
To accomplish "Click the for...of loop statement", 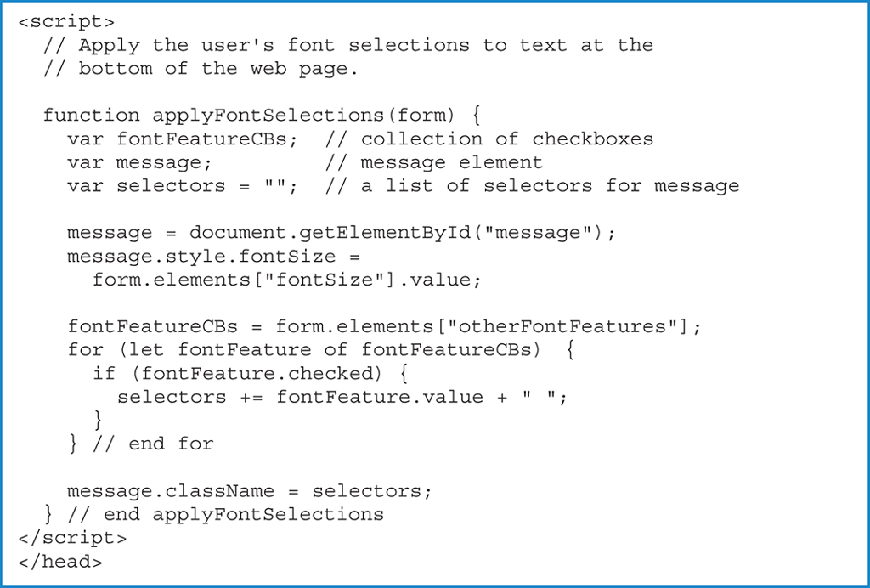I will click(320, 350).
